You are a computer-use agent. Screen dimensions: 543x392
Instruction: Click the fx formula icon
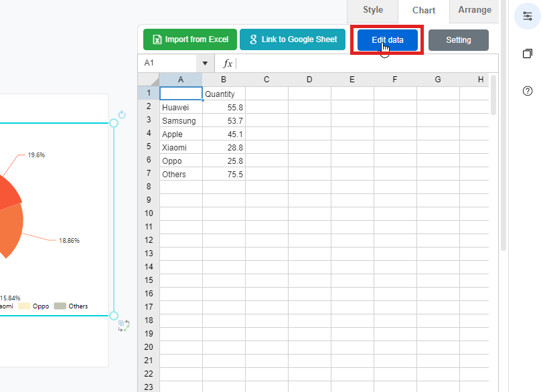pyautogui.click(x=228, y=63)
